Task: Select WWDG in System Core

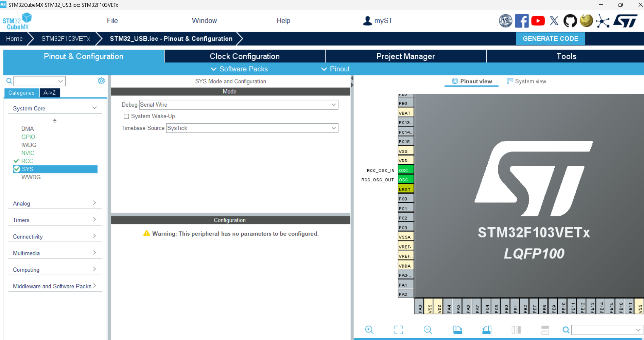Action: 31,177
